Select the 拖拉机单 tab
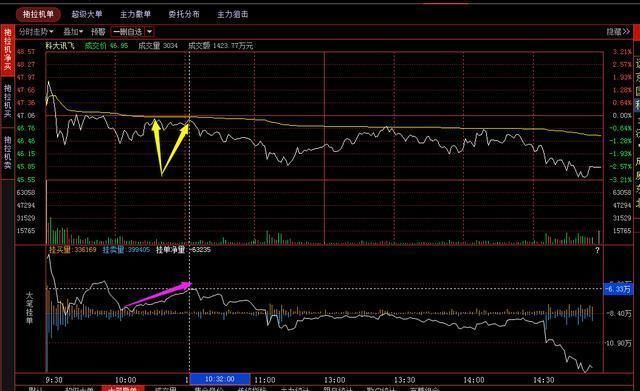 tap(38, 14)
